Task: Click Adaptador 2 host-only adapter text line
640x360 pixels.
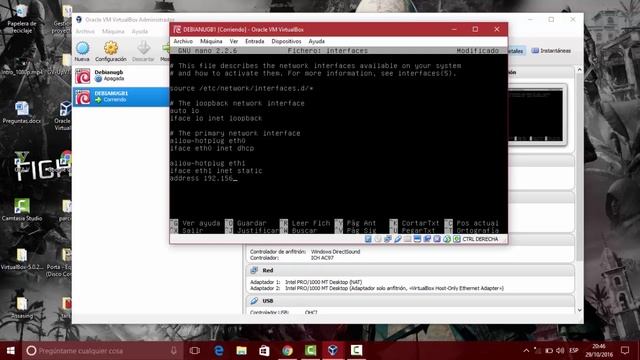Action: tap(377, 288)
